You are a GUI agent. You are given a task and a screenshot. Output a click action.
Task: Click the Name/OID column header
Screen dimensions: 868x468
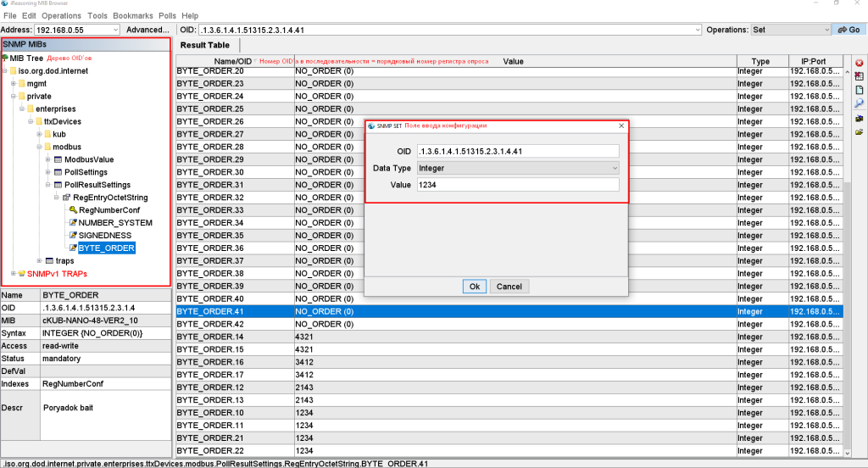pos(236,62)
